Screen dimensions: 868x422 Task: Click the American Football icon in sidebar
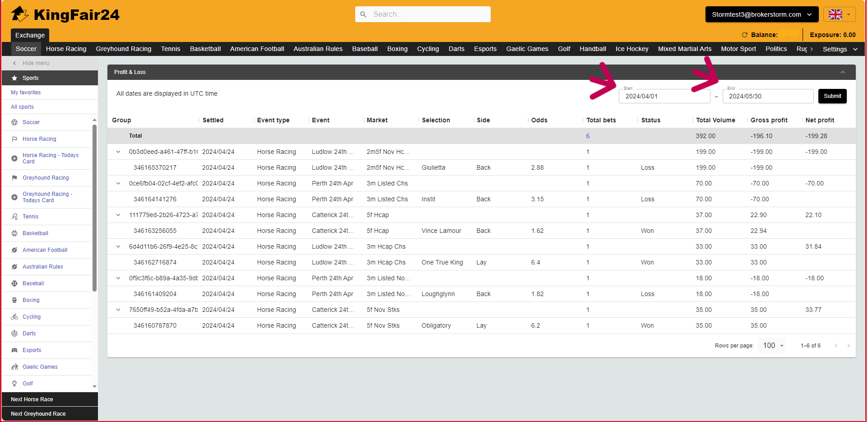(14, 250)
